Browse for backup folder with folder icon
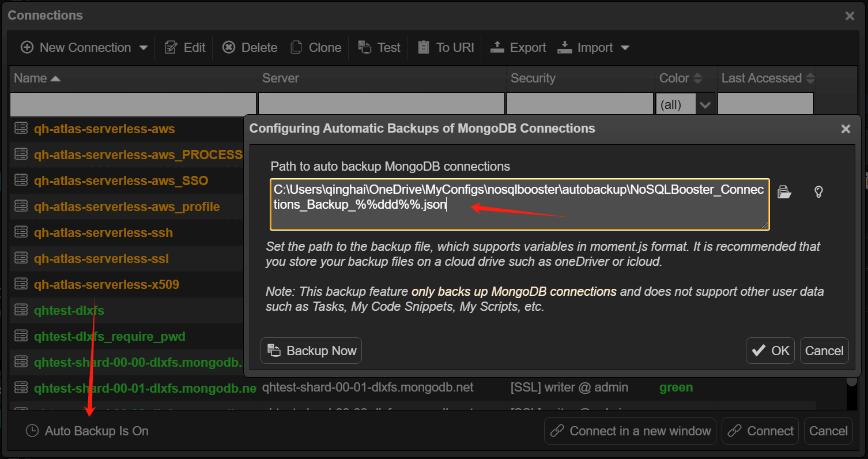Viewport: 868px width, 459px height. pyautogui.click(x=784, y=192)
